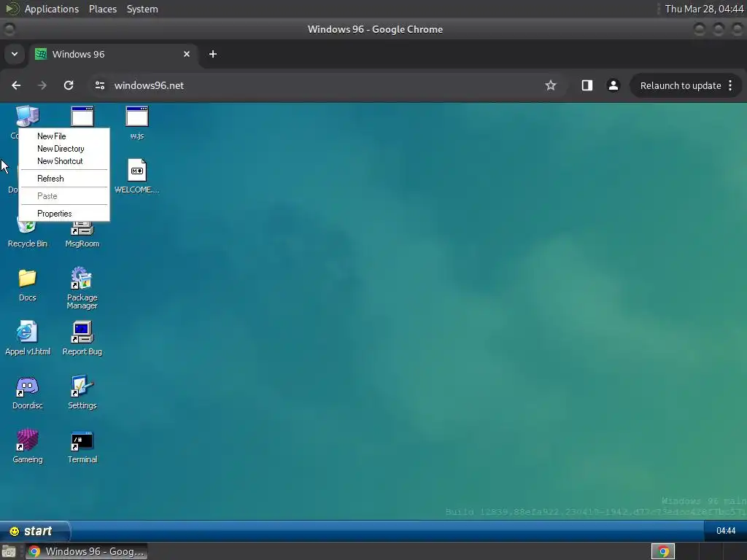This screenshot has width=747, height=560.
Task: Select the unnamed window file icon beside Computer
Action: pos(82,116)
